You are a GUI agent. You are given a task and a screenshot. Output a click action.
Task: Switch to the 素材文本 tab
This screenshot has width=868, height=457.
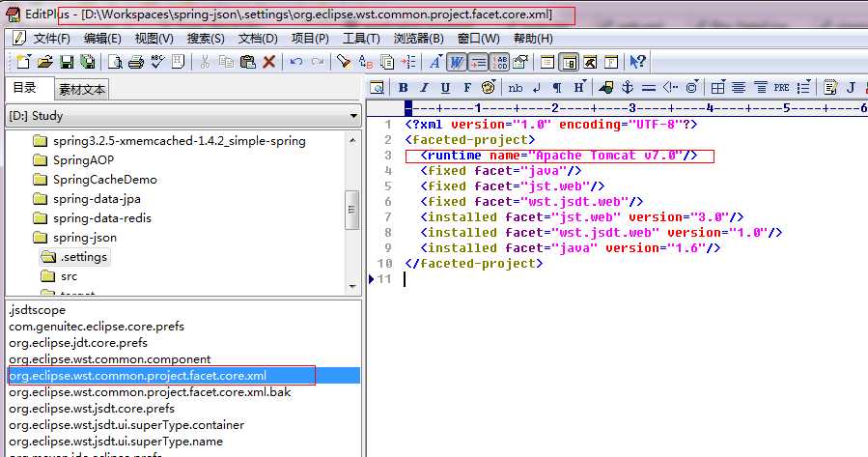coord(81,89)
